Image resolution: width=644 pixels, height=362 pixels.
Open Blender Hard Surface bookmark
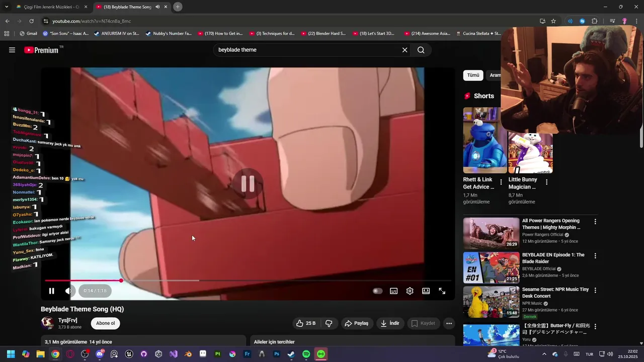point(324,34)
